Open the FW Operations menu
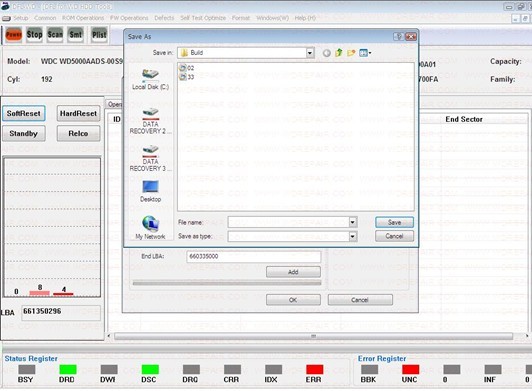The height and width of the screenshot is (391, 532). click(x=129, y=18)
